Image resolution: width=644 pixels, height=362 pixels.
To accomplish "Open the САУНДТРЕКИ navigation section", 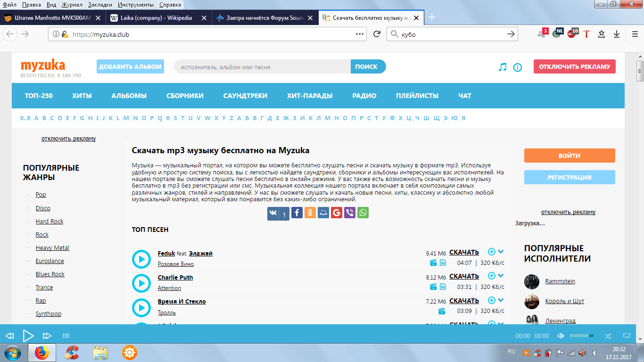I will pyautogui.click(x=245, y=96).
